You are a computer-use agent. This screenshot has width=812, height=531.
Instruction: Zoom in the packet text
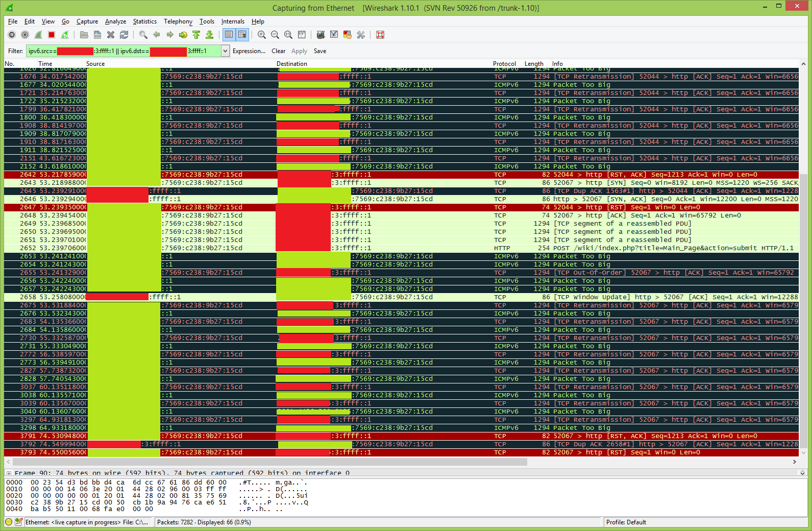(262, 35)
